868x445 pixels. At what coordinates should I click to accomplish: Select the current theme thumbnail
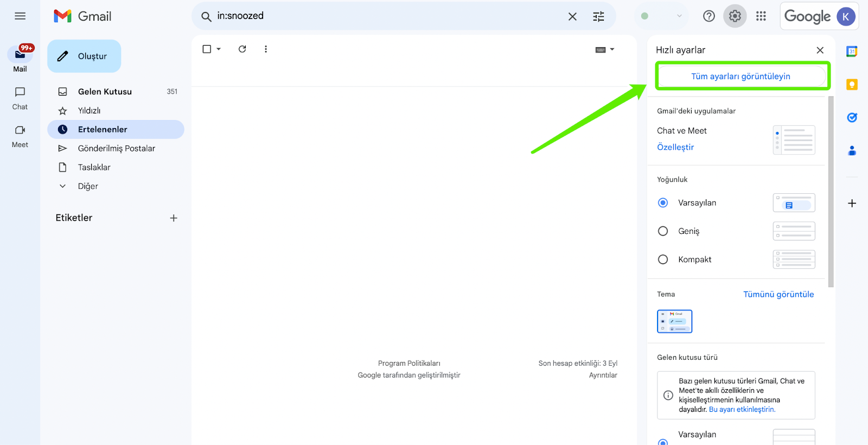pos(674,321)
